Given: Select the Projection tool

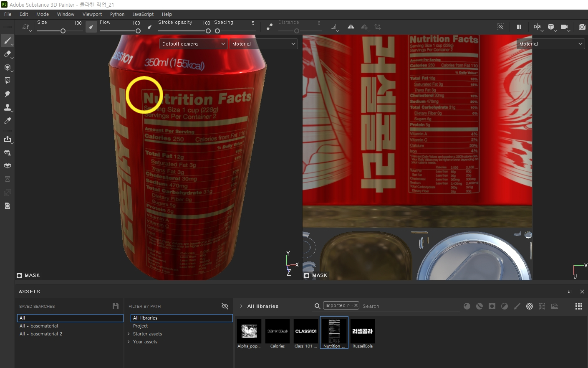Looking at the screenshot, I should [7, 67].
